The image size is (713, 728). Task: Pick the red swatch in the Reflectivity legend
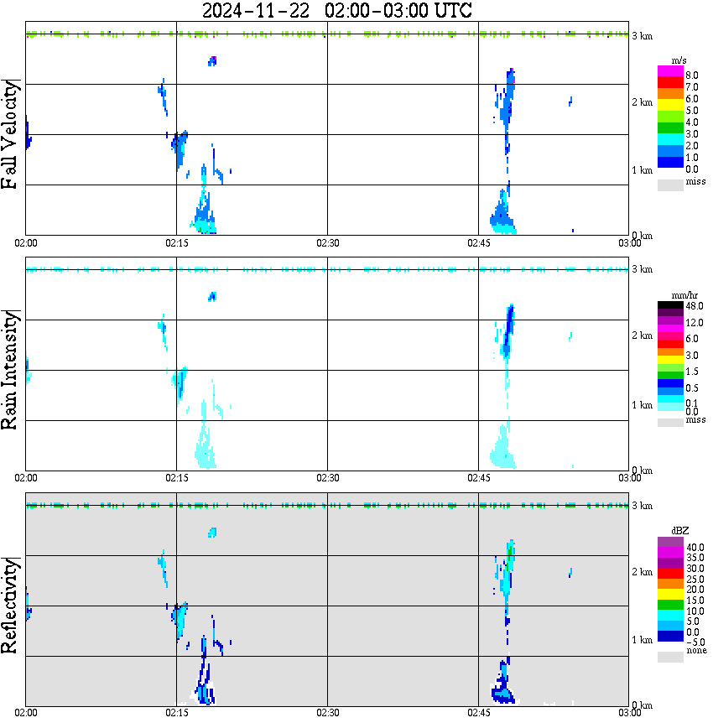pyautogui.click(x=670, y=573)
